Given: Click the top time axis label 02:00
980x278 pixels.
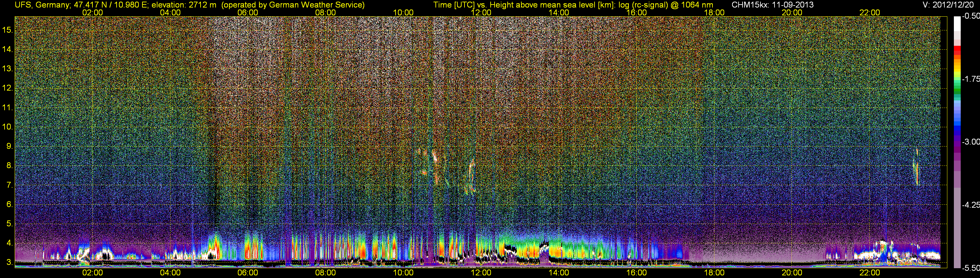Looking at the screenshot, I should [92, 12].
